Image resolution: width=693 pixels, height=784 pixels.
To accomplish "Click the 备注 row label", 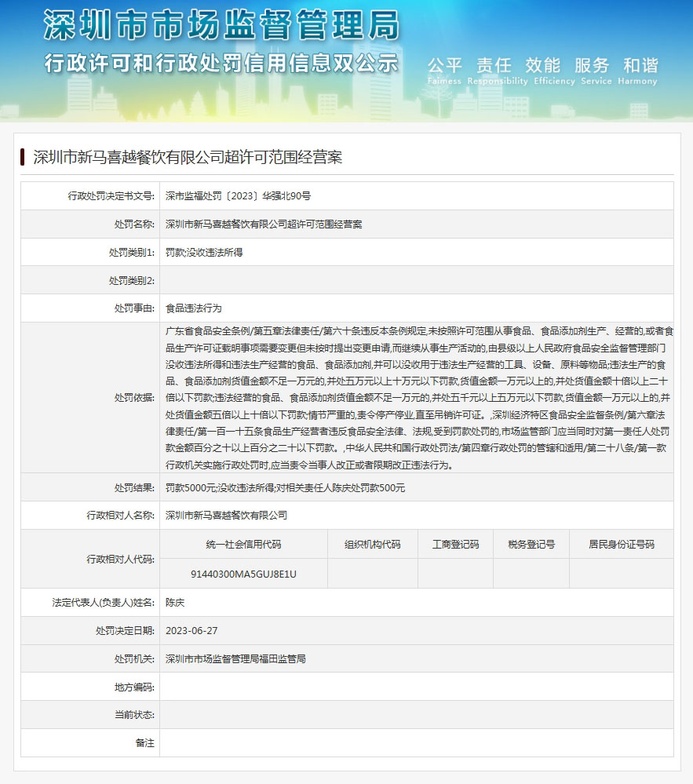I will click(x=145, y=743).
